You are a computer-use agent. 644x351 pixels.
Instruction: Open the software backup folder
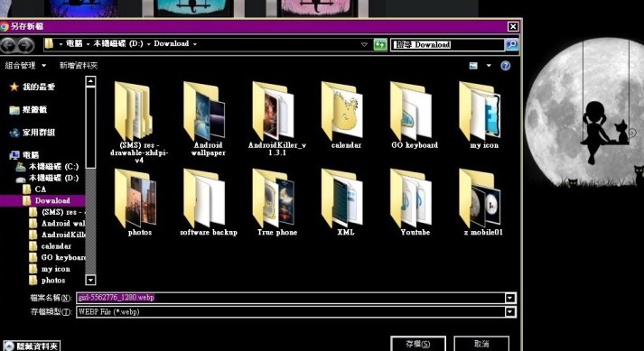(209, 202)
